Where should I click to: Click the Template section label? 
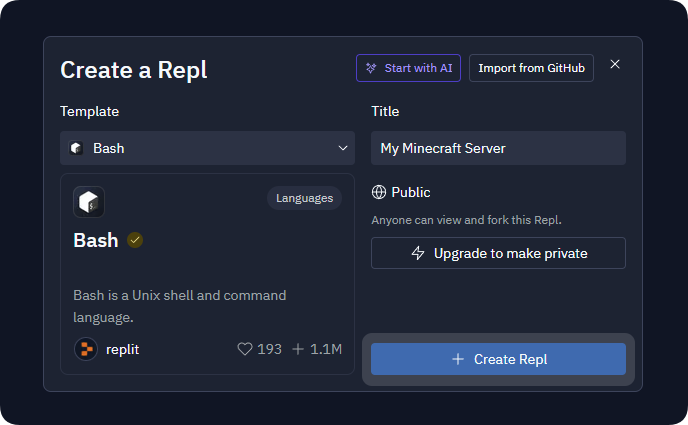[90, 111]
